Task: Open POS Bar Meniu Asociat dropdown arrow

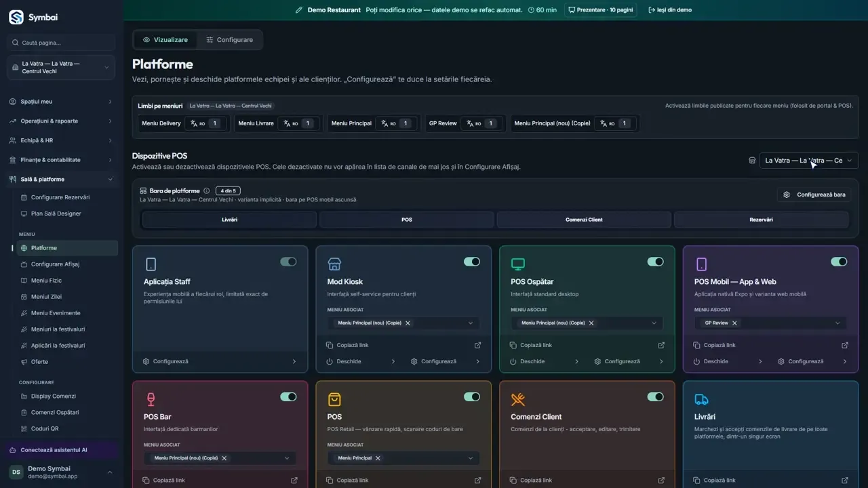Action: tap(287, 458)
